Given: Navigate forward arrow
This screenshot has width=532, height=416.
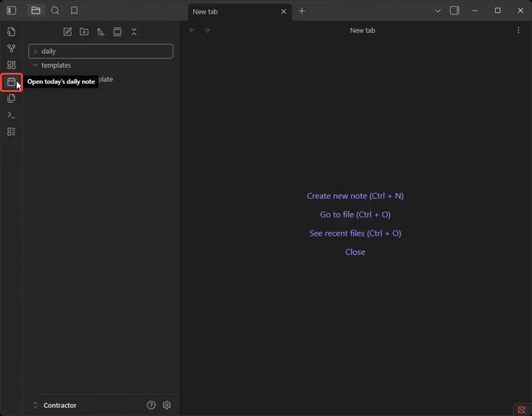Looking at the screenshot, I should point(207,30).
